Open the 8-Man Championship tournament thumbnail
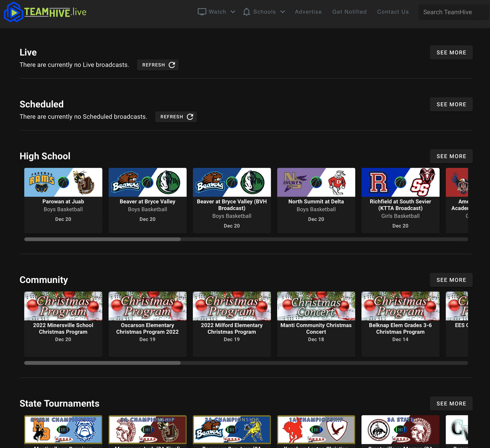Screen dimensions: 490x448 pos(63,430)
